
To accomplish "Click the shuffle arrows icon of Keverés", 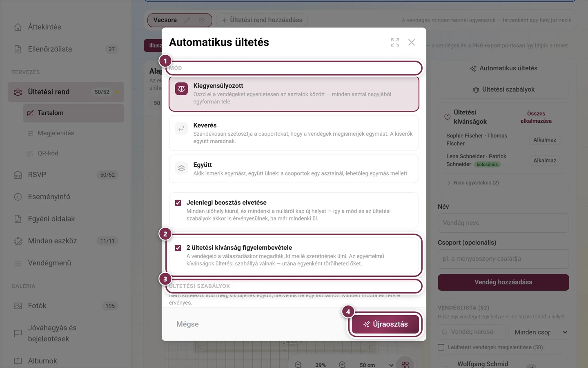I will point(181,128).
